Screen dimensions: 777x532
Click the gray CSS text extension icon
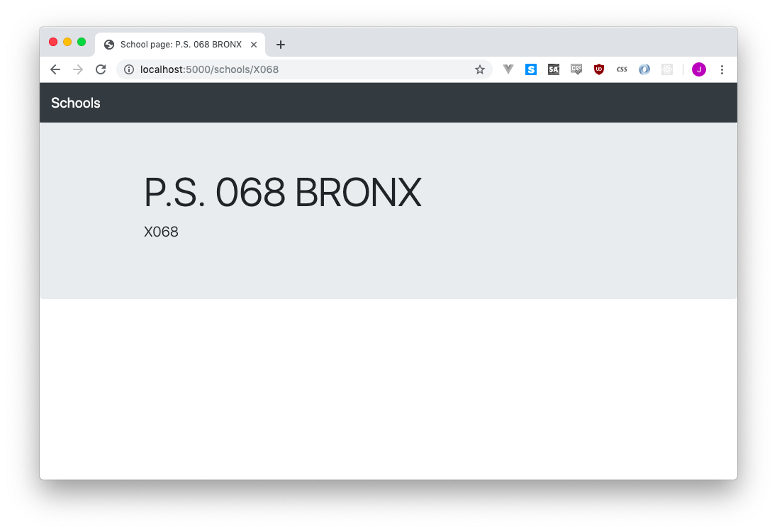[x=622, y=69]
